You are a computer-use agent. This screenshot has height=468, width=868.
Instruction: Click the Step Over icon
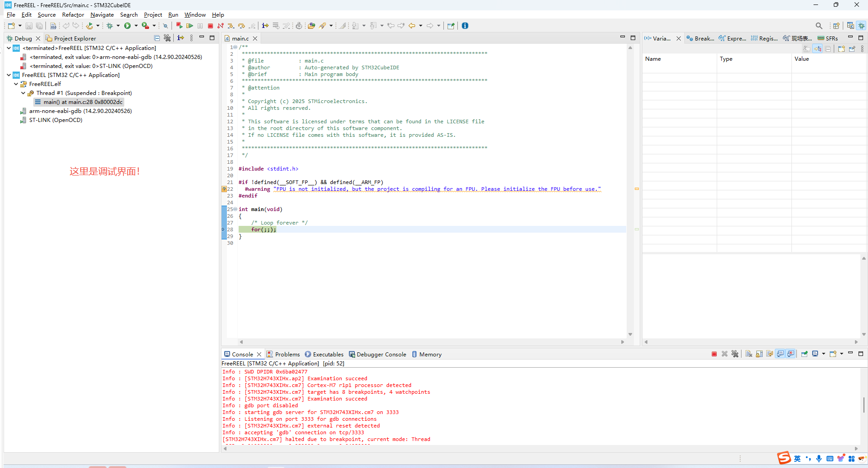click(241, 26)
